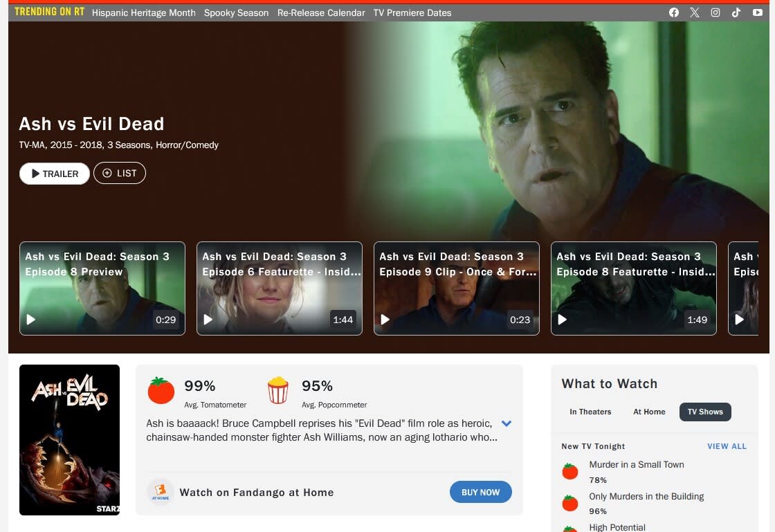Viewport: 775px width, 532px height.
Task: Click the Watch on Fandango at Home text
Action: [257, 492]
